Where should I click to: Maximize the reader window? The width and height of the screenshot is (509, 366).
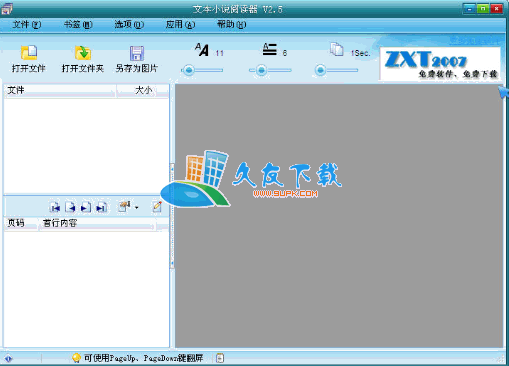click(x=483, y=9)
